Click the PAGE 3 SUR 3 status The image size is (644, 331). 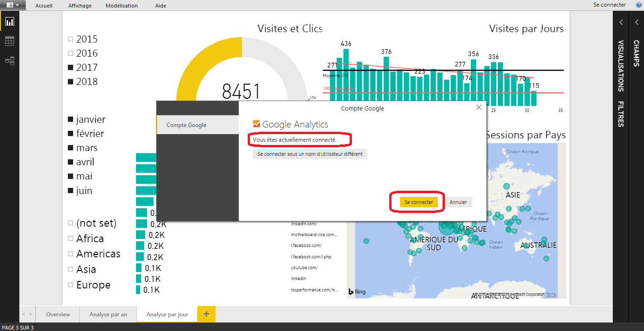click(18, 328)
